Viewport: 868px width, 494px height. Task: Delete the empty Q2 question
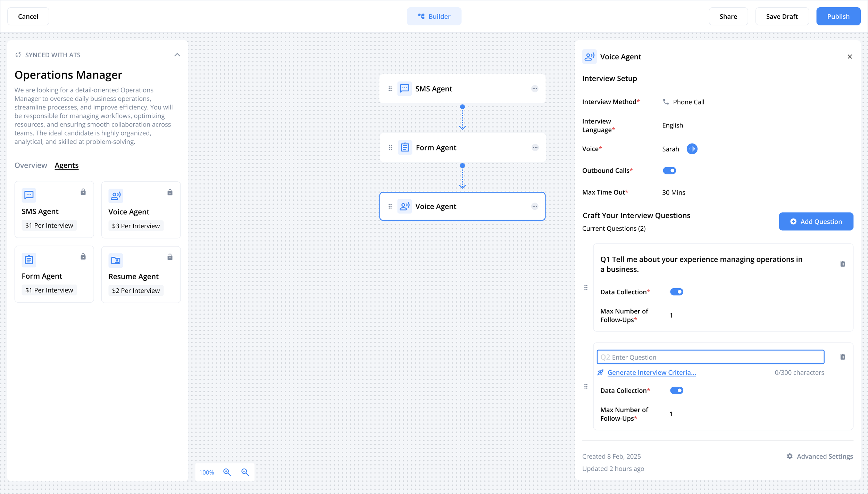(x=842, y=357)
